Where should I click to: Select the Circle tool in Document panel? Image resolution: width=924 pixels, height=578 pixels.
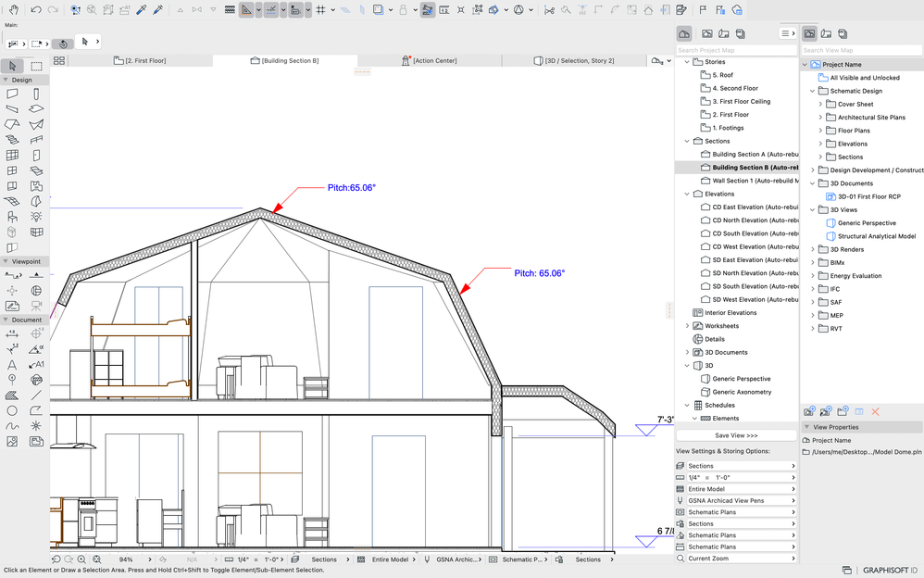point(12,410)
